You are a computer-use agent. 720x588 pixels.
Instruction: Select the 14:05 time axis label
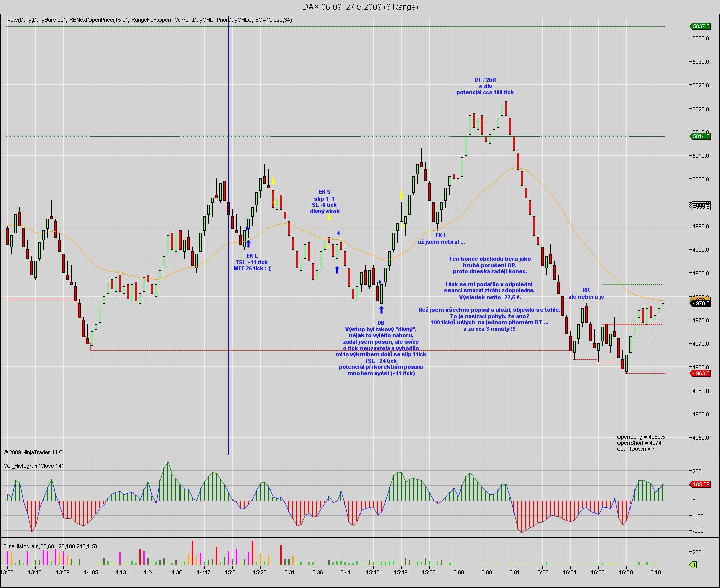[x=91, y=572]
